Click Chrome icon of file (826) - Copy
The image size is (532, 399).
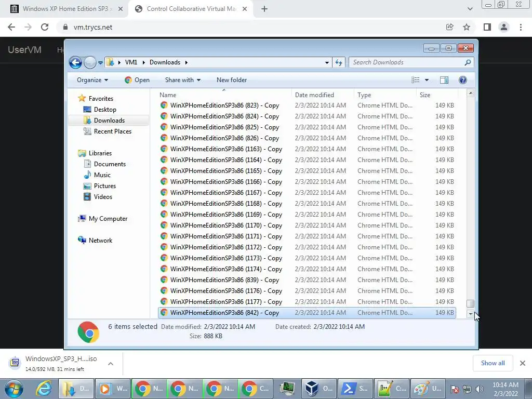[164, 138]
